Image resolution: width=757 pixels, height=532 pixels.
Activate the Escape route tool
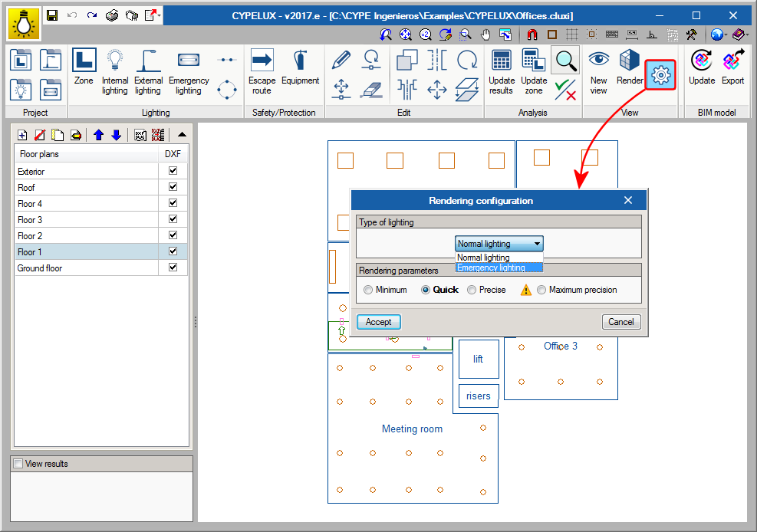(262, 71)
